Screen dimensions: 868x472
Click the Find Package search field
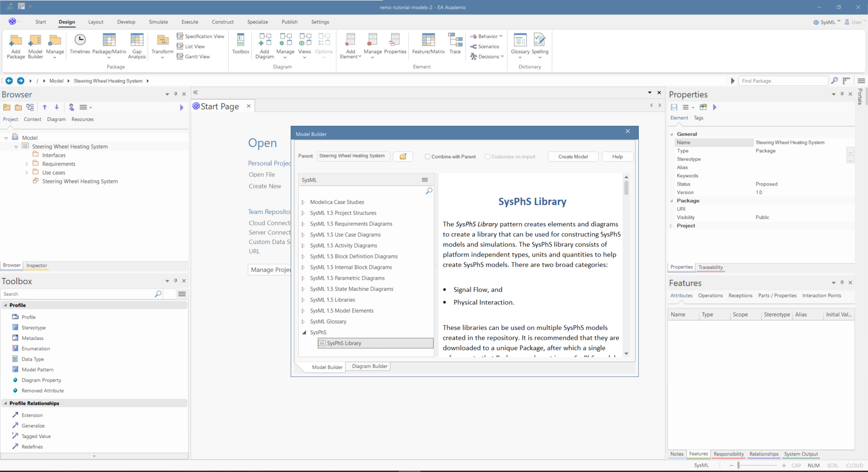(x=783, y=81)
